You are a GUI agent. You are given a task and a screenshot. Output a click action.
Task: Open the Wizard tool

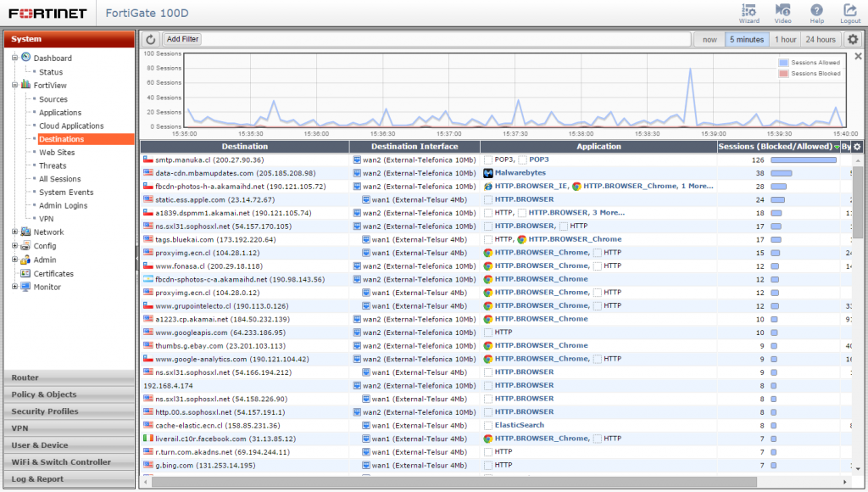coord(748,12)
